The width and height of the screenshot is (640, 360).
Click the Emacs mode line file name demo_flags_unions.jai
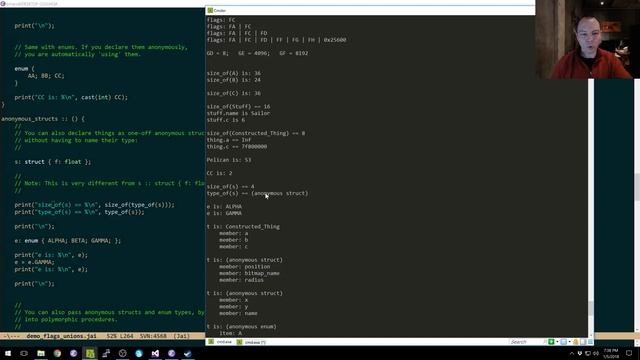pos(62,336)
